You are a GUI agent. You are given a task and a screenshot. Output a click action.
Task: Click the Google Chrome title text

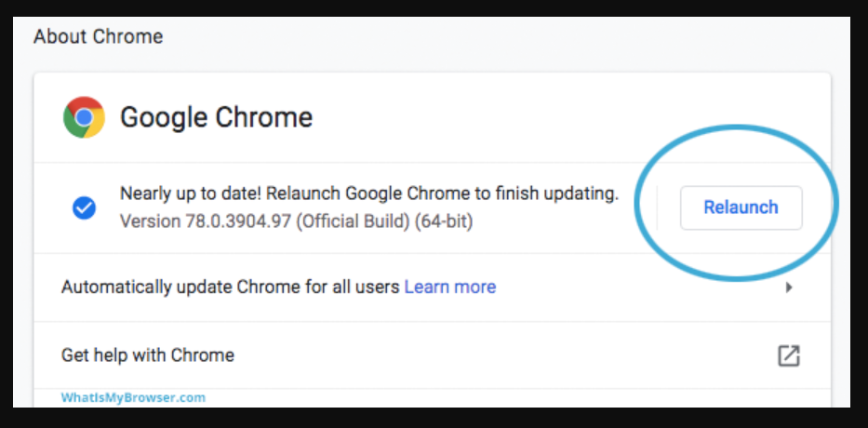(217, 117)
